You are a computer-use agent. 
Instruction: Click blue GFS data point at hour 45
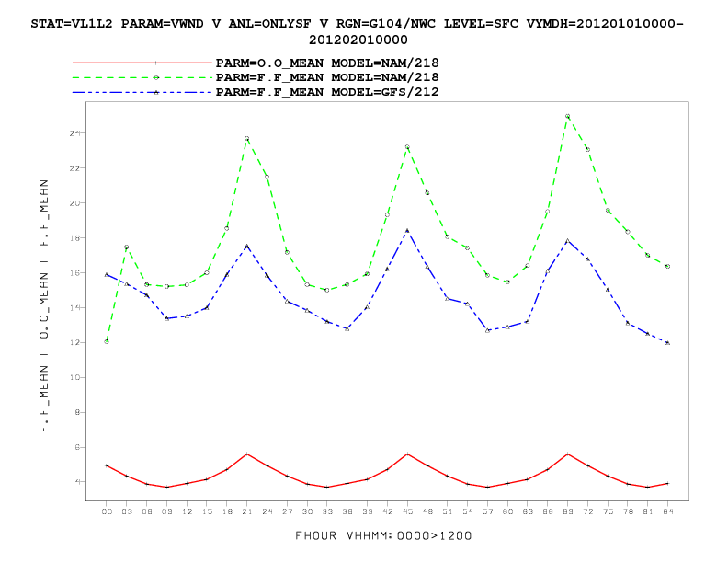pyautogui.click(x=407, y=230)
